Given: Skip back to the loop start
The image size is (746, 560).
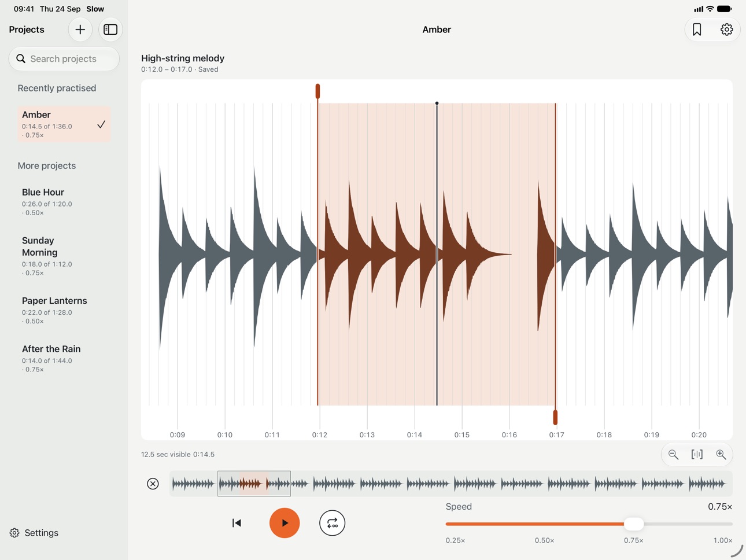Looking at the screenshot, I should coord(237,523).
